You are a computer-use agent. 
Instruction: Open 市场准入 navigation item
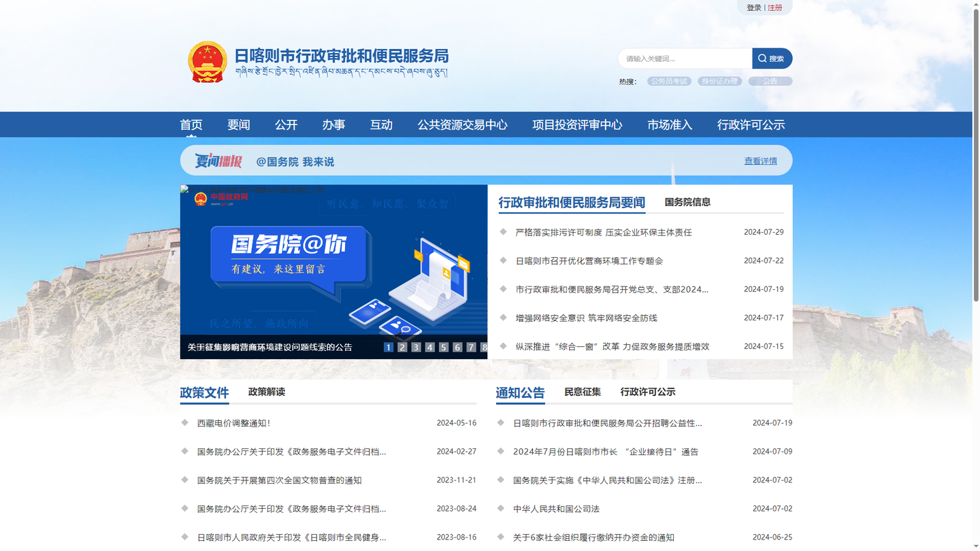[x=670, y=124]
